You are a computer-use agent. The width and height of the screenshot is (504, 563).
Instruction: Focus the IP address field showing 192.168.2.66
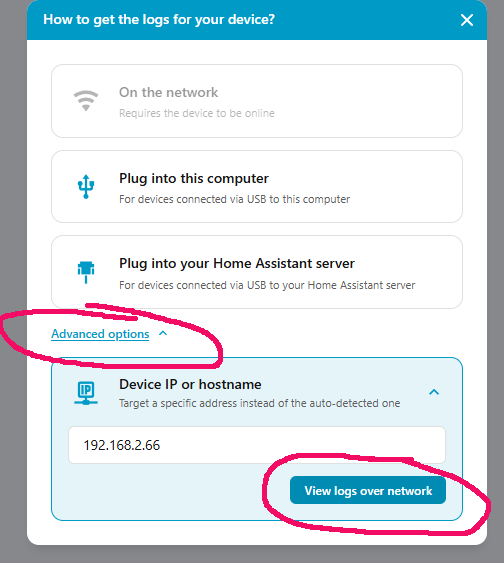(x=257, y=445)
